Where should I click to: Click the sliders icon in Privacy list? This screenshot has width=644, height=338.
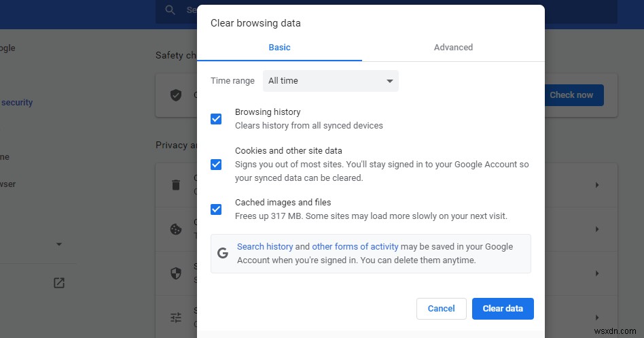tap(176, 317)
